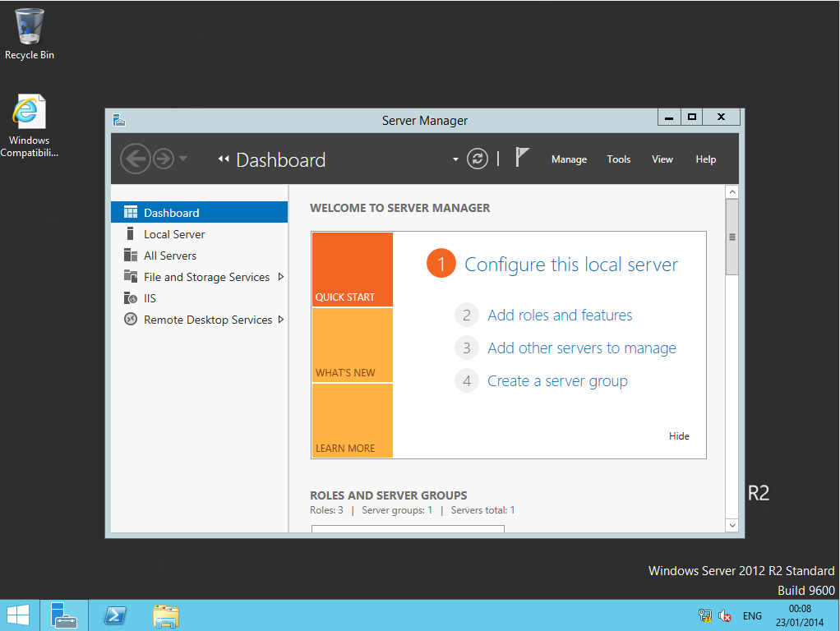Open the Manage menu
Image resolution: width=840 pixels, height=631 pixels.
coord(569,159)
